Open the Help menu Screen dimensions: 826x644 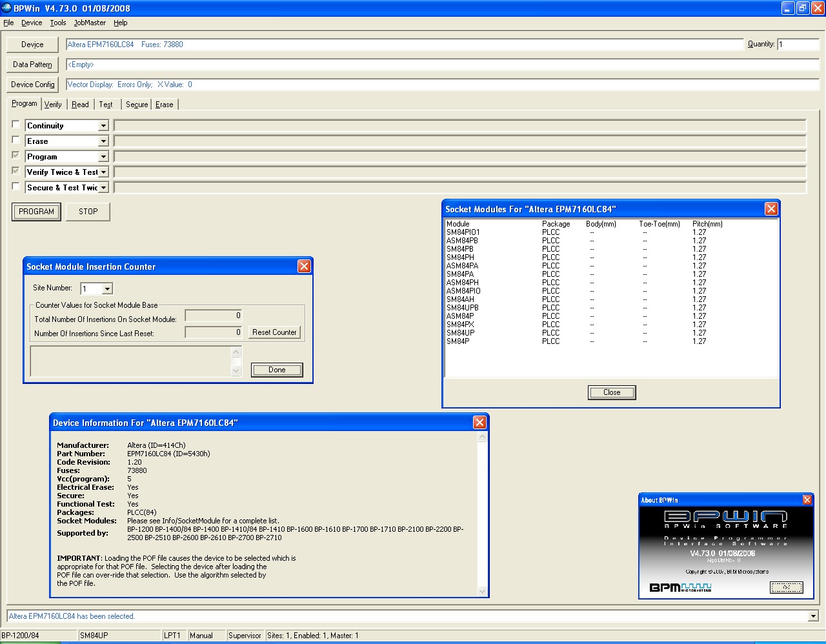coord(121,23)
